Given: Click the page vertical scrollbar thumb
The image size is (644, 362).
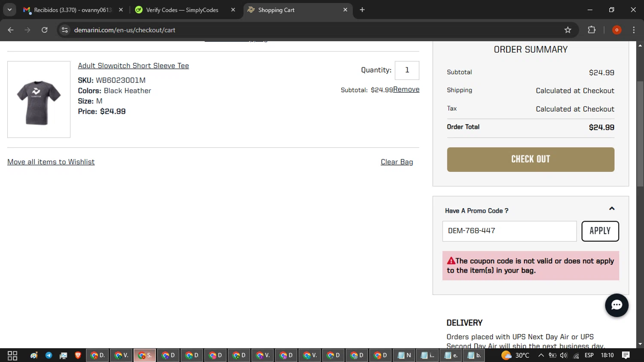Looking at the screenshot, I should pos(640,134).
